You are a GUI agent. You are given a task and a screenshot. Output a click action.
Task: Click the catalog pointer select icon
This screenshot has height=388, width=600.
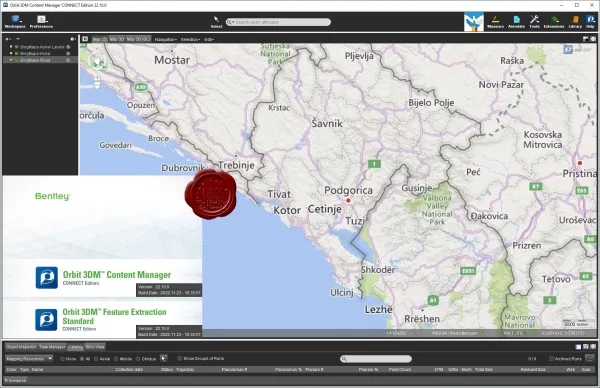click(x=163, y=359)
